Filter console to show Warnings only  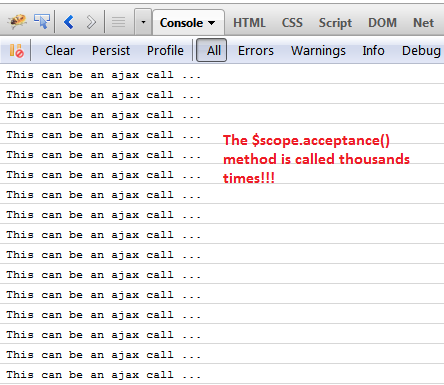(318, 51)
